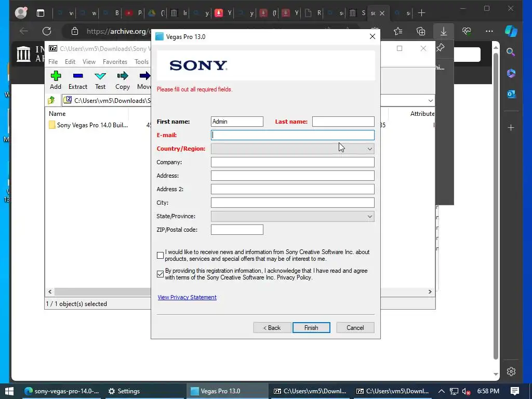
Task: Open the notification center icon
Action: 515,391
